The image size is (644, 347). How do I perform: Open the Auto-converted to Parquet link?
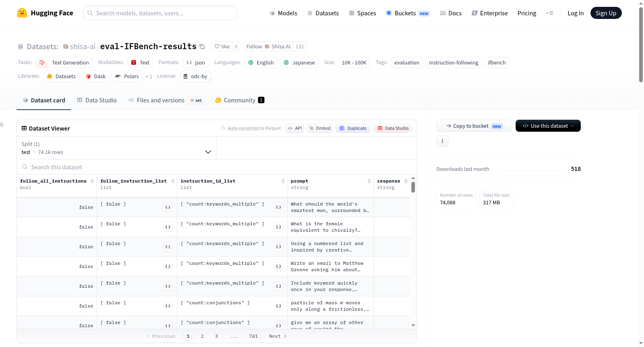243,128
